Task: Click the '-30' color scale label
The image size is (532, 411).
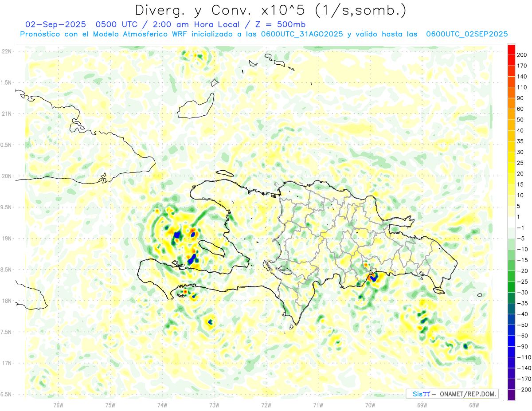Action: point(522,293)
